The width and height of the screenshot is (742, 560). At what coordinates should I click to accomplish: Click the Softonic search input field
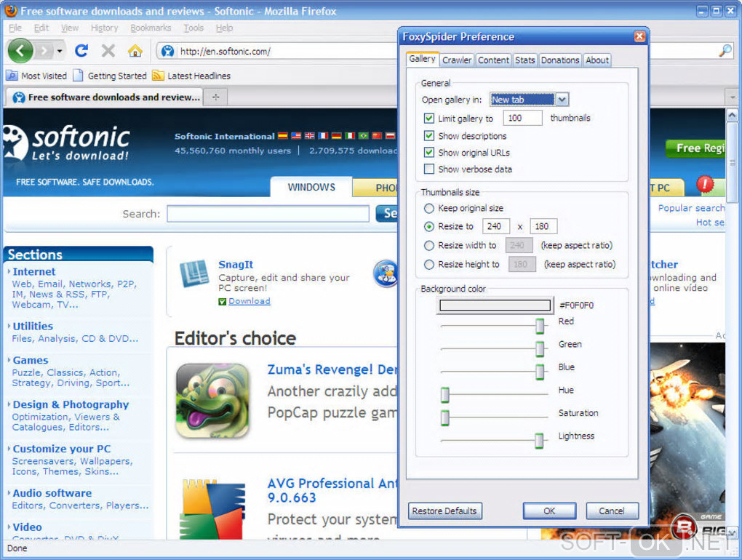click(268, 214)
